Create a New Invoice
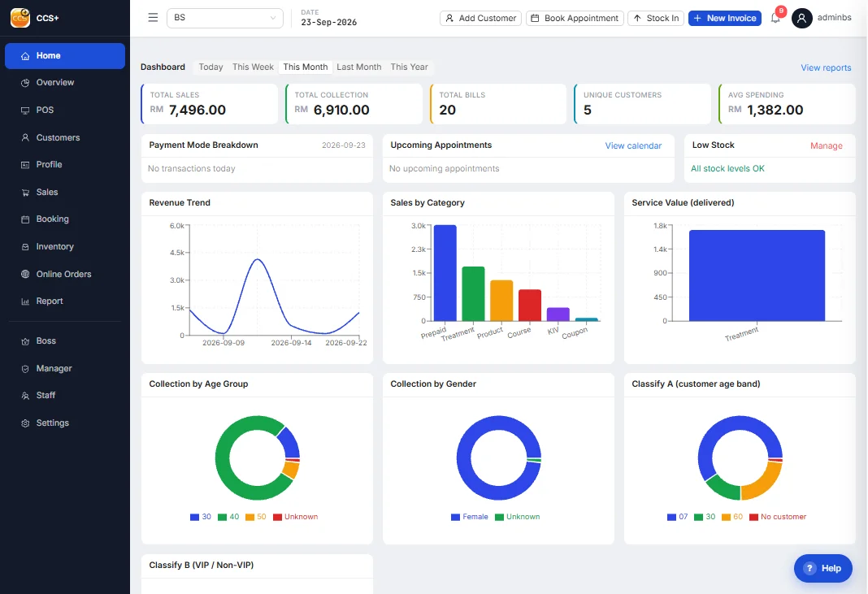 pyautogui.click(x=725, y=18)
